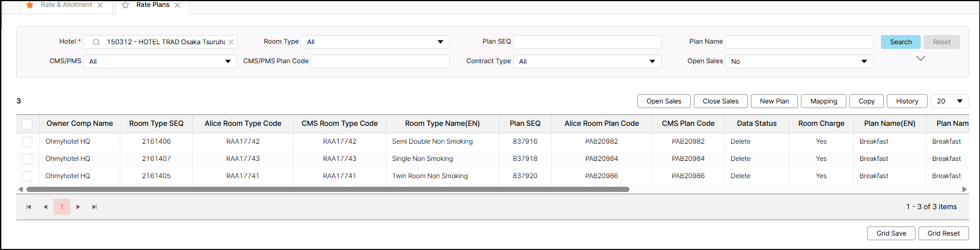The width and height of the screenshot is (980, 250).
Task: Check the Twin Room Non Smoking row checkbox
Action: click(x=27, y=176)
